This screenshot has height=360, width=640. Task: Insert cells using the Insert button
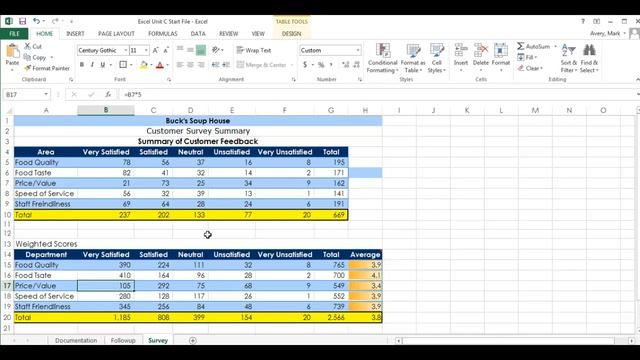[x=460, y=58]
